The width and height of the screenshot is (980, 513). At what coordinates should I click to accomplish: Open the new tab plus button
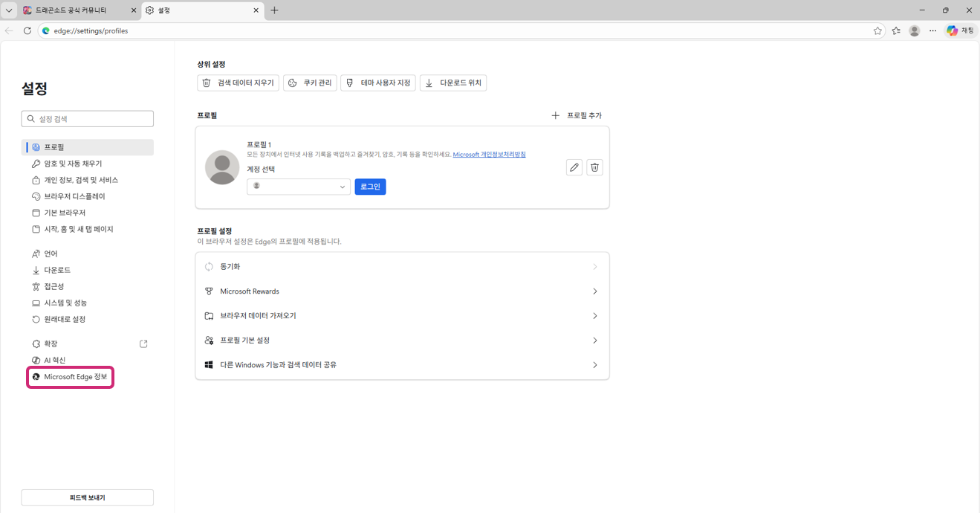274,10
